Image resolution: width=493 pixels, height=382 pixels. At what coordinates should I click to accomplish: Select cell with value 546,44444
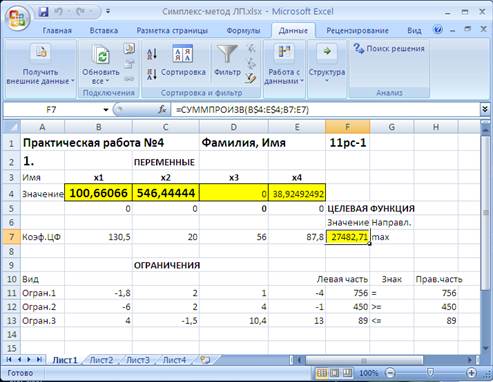pyautogui.click(x=166, y=193)
